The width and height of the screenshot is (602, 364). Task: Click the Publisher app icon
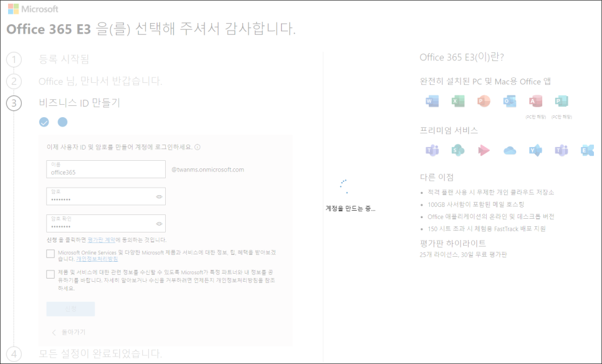click(x=561, y=102)
